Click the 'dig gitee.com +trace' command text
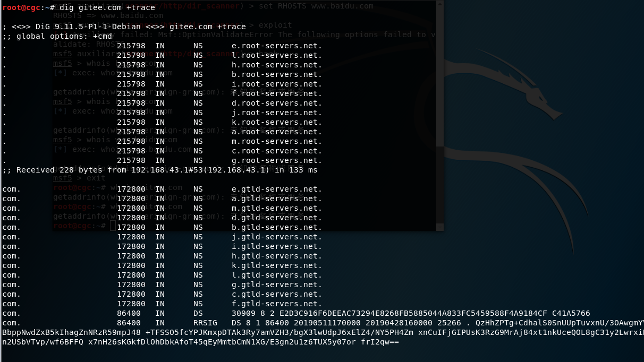Image resolution: width=644 pixels, height=362 pixels. pyautogui.click(x=107, y=7)
